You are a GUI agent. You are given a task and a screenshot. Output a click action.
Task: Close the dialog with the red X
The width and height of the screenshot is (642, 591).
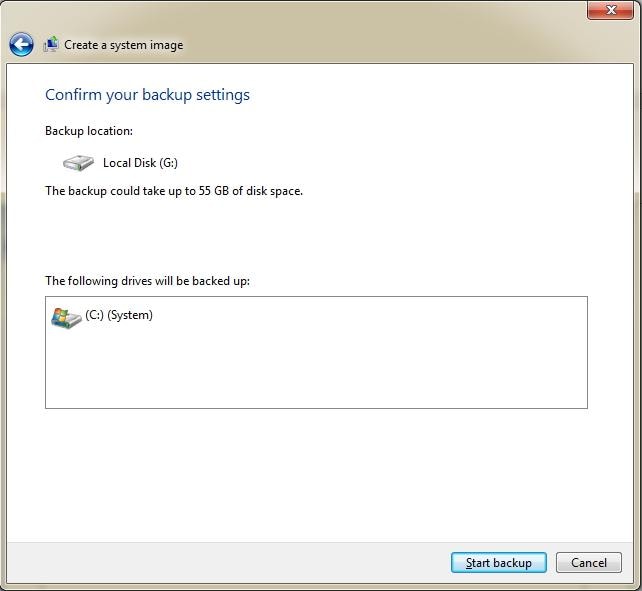coord(610,10)
